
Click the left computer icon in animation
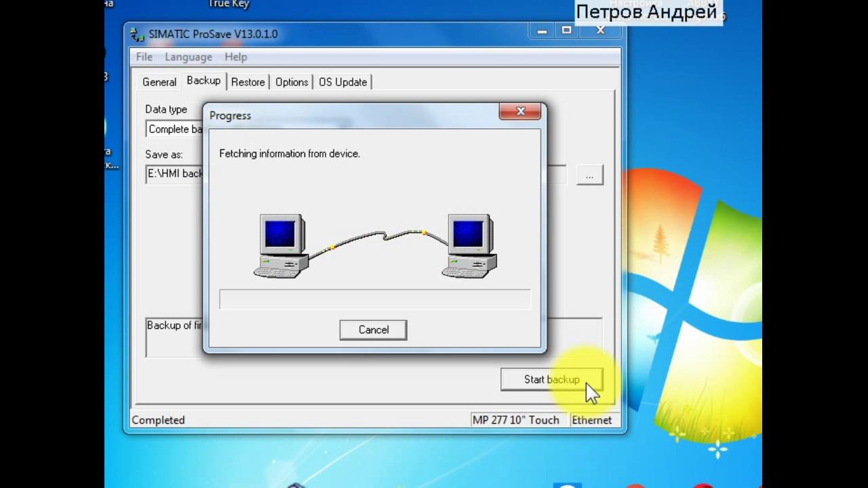281,246
